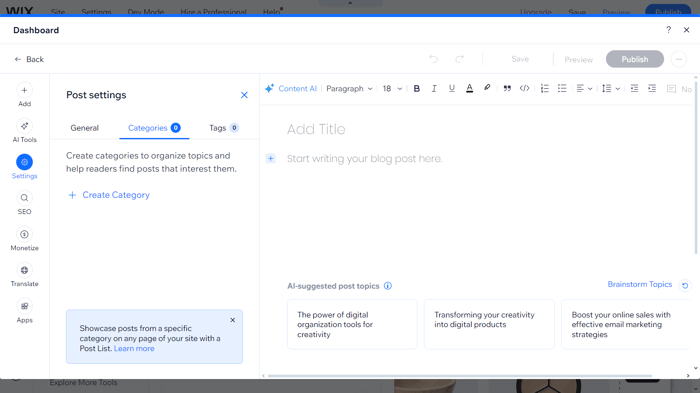The height and width of the screenshot is (393, 700).
Task: Open the Add panel in sidebar
Action: (x=24, y=95)
